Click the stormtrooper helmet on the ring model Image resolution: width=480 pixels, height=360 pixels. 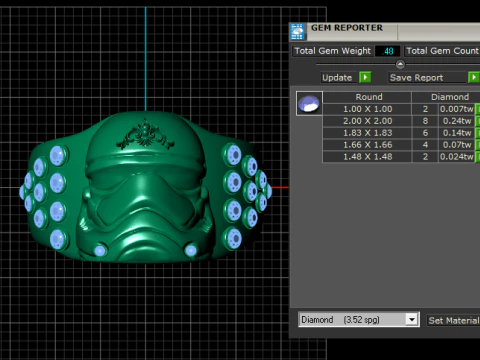[146, 187]
